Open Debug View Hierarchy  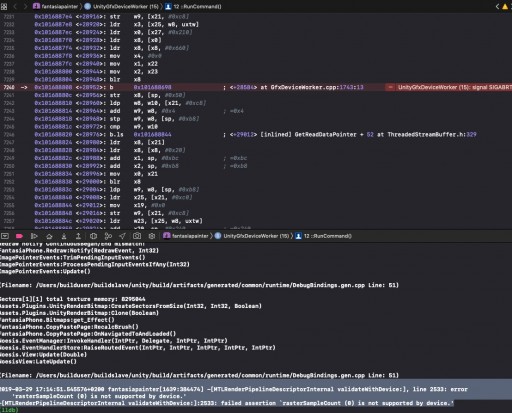(x=93, y=236)
